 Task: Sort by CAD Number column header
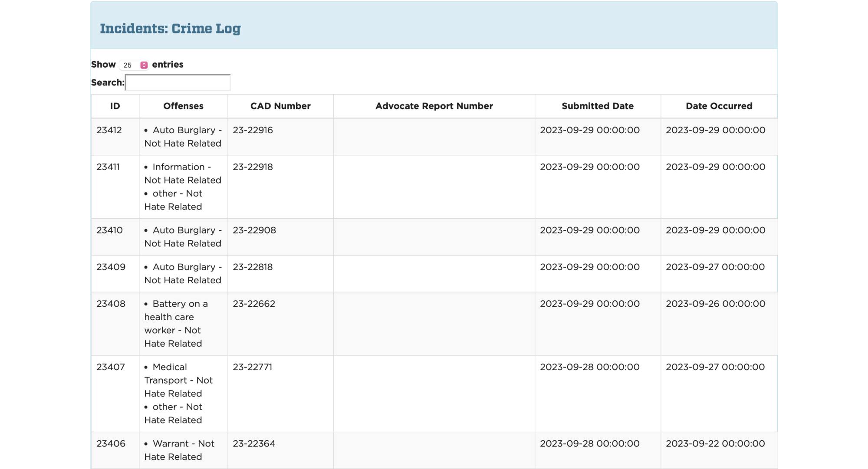(x=280, y=106)
